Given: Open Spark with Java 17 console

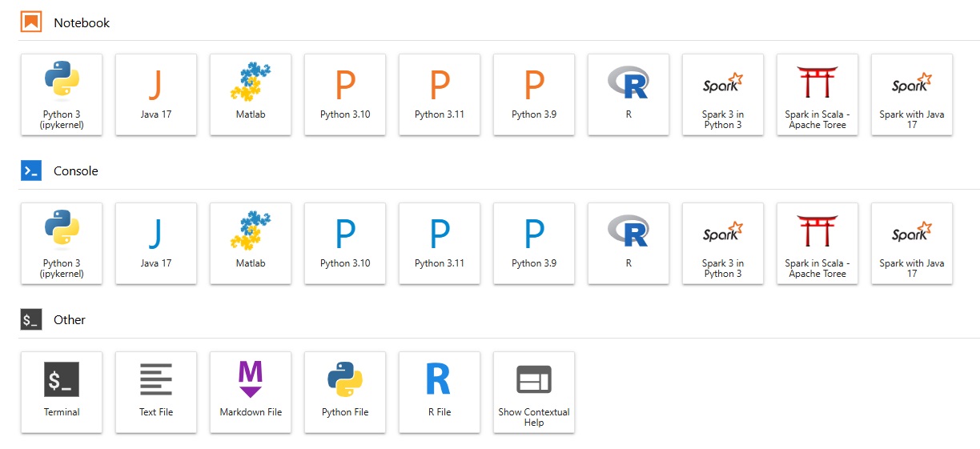Looking at the screenshot, I should [x=912, y=243].
